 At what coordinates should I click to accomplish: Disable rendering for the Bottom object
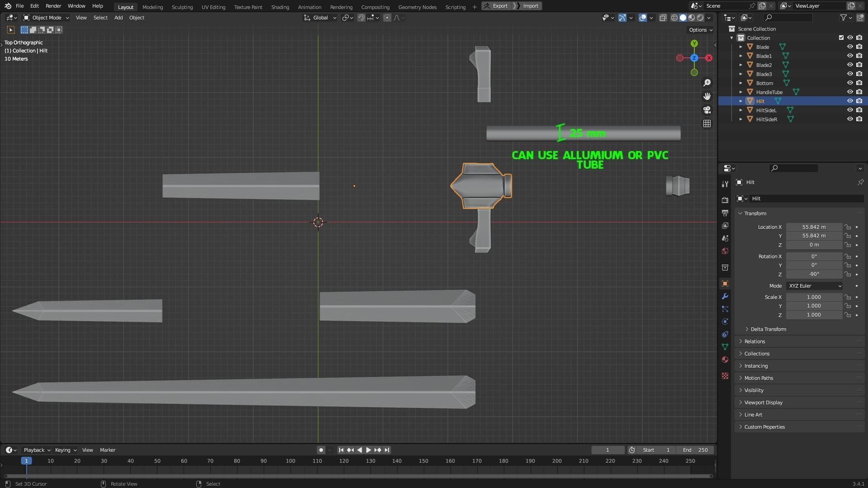(859, 83)
